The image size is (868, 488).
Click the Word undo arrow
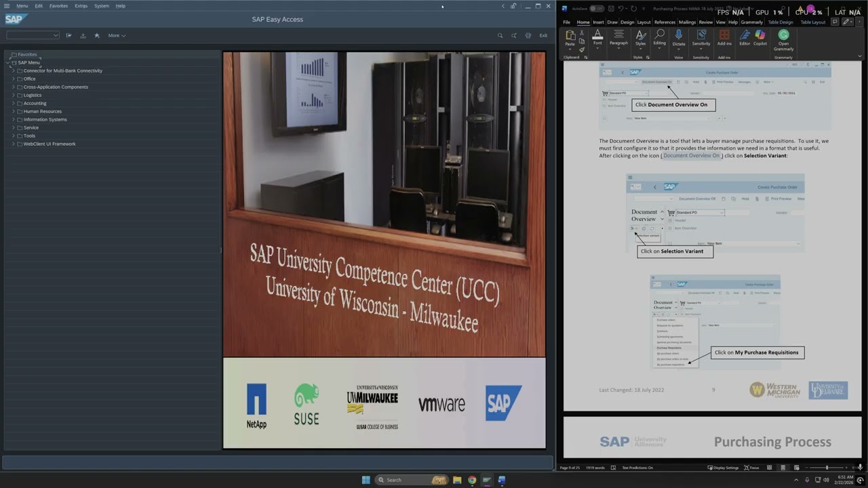point(620,9)
